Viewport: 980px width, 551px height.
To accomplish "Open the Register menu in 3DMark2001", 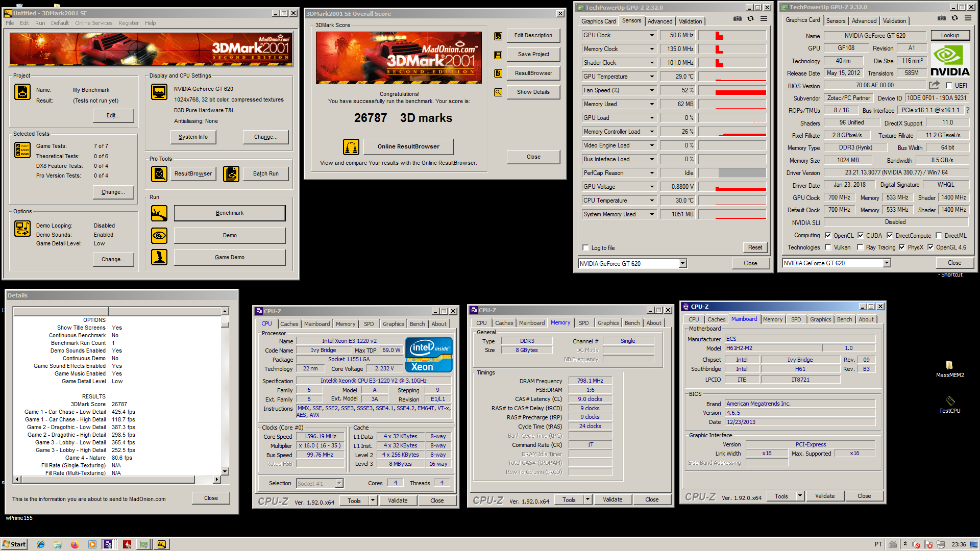I will (129, 23).
